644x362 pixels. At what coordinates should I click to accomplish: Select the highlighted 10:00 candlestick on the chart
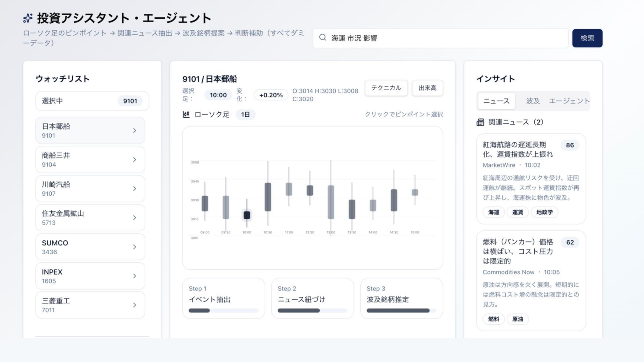247,215
